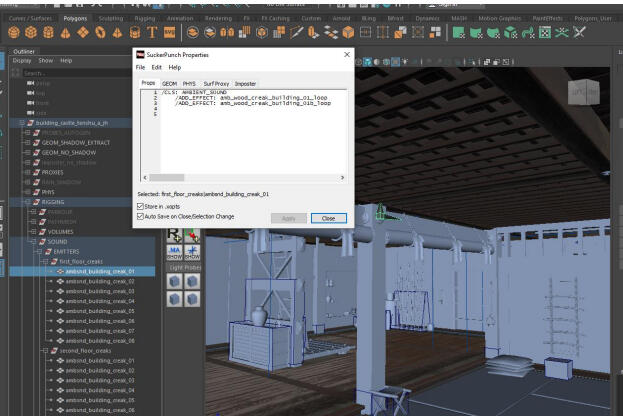The width and height of the screenshot is (623, 416).
Task: Switch to the GEOM tab
Action: 169,83
